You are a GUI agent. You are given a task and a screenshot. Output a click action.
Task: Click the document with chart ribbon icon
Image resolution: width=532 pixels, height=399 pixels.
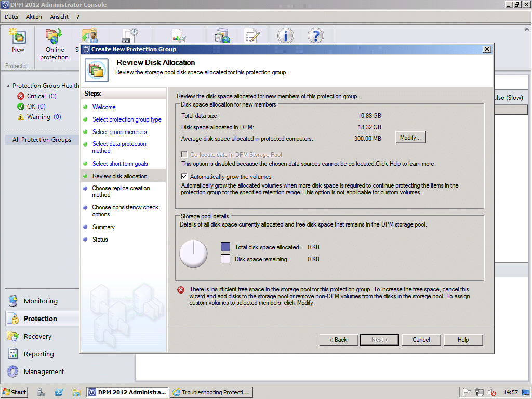[179, 36]
